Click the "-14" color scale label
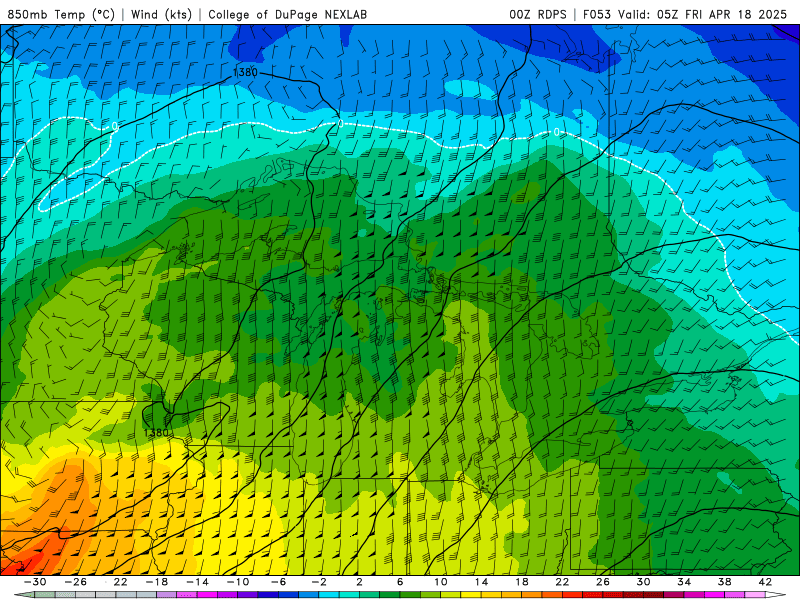The image size is (800, 600). click(x=197, y=582)
